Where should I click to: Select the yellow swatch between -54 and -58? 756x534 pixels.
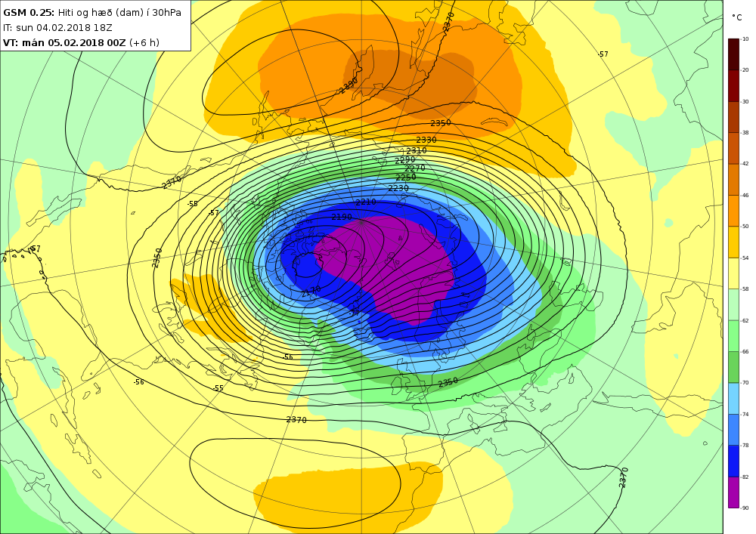pos(733,273)
